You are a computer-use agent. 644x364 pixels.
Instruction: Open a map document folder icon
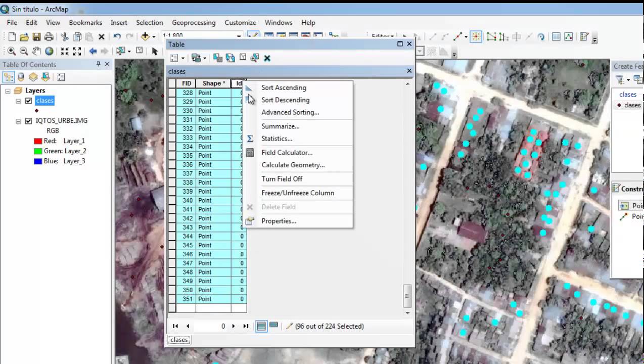24,37
